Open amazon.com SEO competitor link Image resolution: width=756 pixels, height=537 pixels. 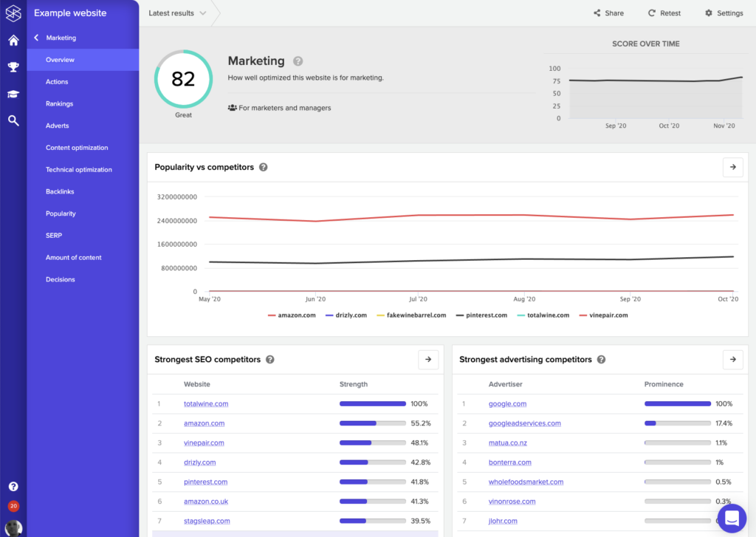pyautogui.click(x=204, y=423)
